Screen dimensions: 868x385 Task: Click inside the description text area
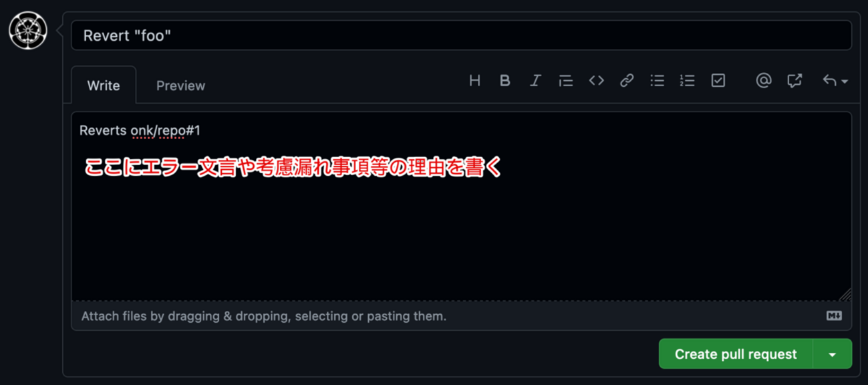[462, 207]
